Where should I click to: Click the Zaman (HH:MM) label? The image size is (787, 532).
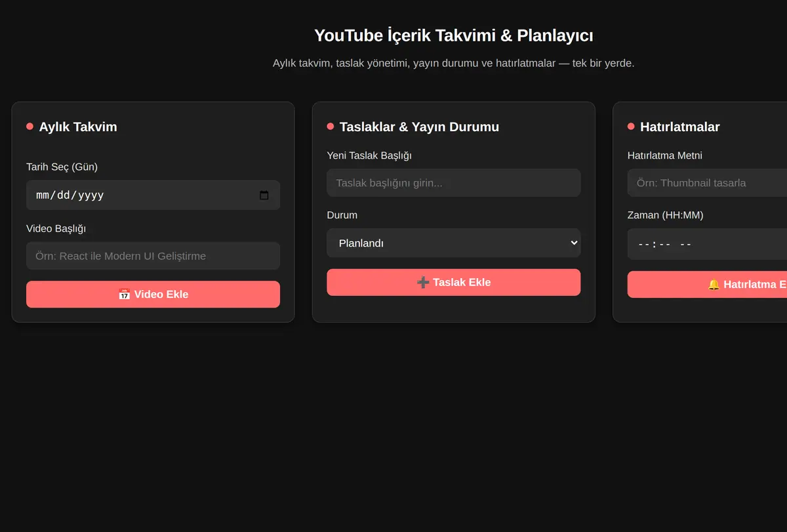click(x=665, y=215)
